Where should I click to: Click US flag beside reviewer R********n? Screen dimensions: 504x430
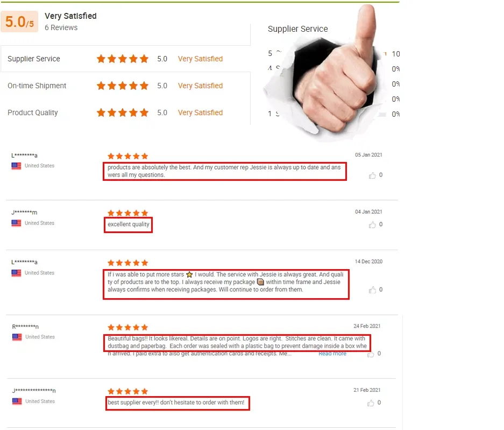point(17,337)
